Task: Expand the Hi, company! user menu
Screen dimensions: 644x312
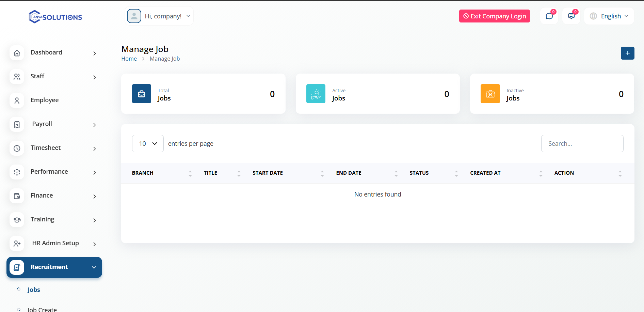Action: (x=159, y=16)
